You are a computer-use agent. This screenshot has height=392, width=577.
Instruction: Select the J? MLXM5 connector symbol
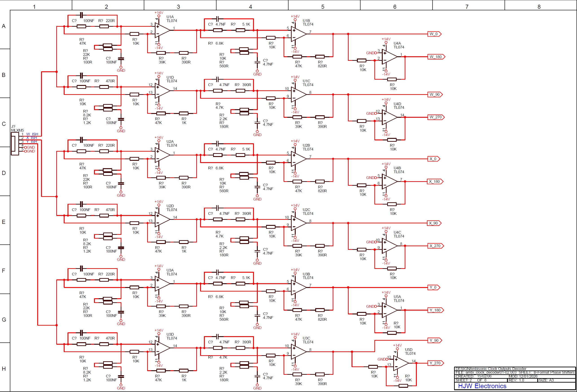[15, 144]
